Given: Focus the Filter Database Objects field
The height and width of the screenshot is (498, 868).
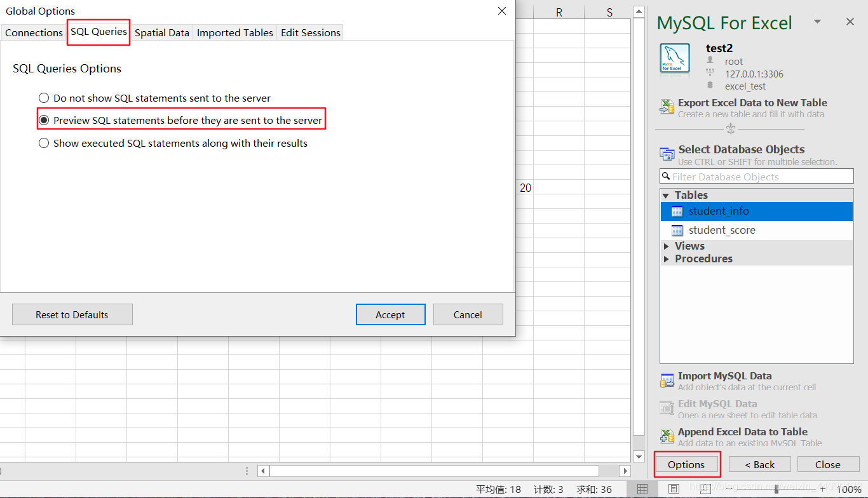Looking at the screenshot, I should [757, 176].
